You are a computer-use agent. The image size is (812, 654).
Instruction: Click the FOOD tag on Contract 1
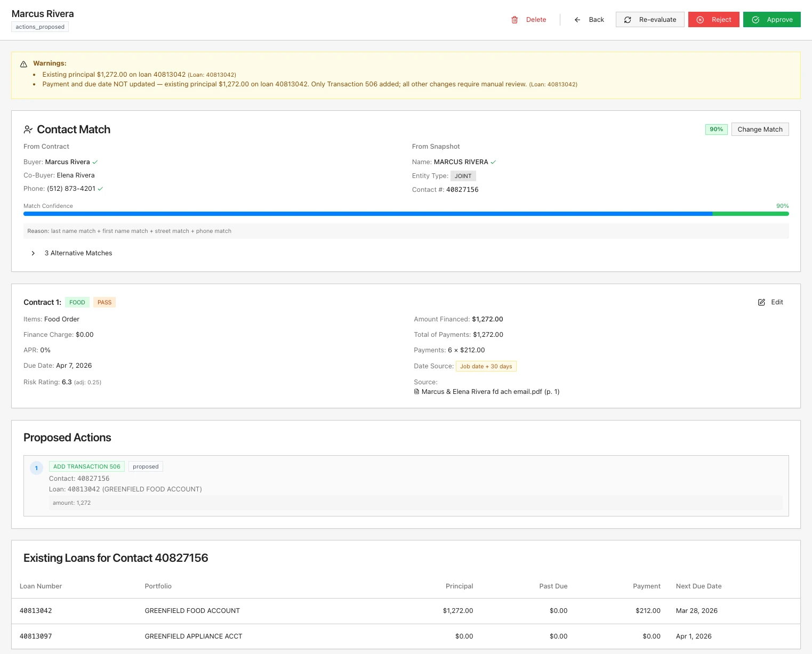(x=77, y=302)
